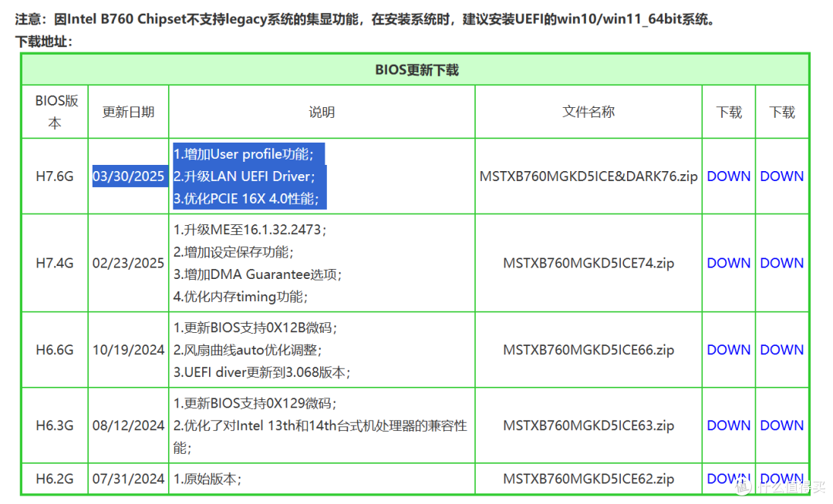Click the date 10/19/2024

[129, 350]
